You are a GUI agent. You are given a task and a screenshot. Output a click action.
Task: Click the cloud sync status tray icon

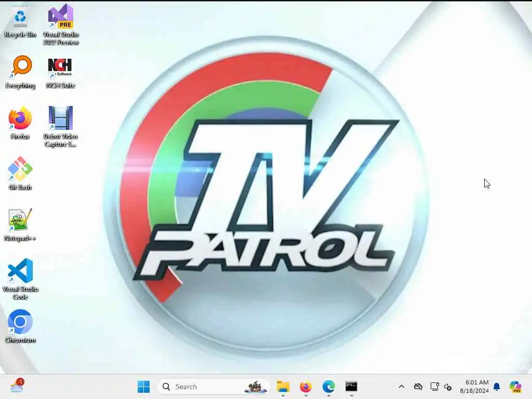418,387
